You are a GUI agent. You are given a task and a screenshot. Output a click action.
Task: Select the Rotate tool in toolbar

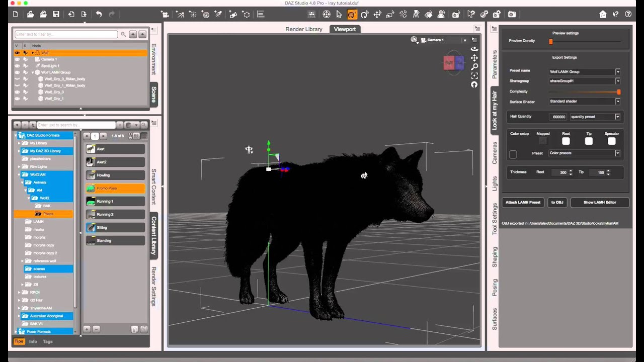[364, 15]
